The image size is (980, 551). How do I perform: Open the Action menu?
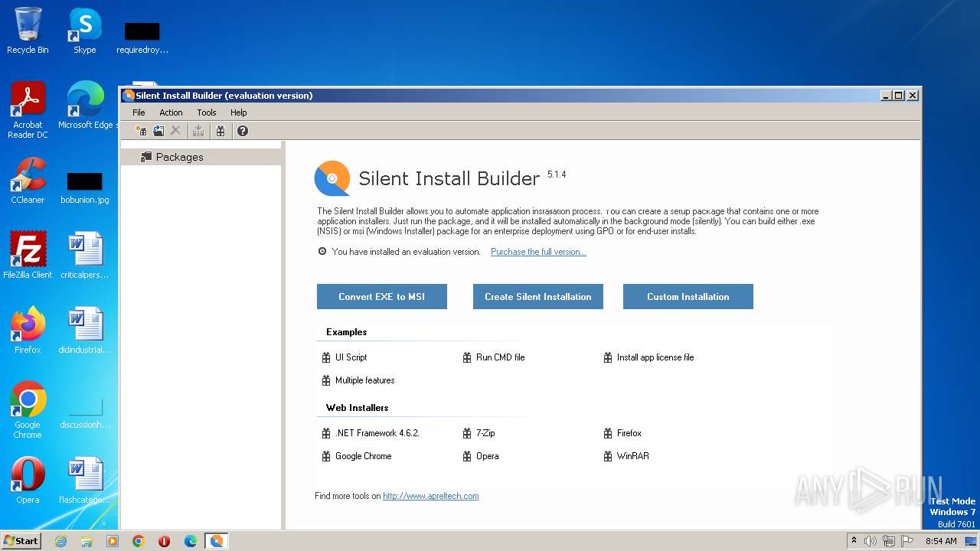click(x=171, y=112)
